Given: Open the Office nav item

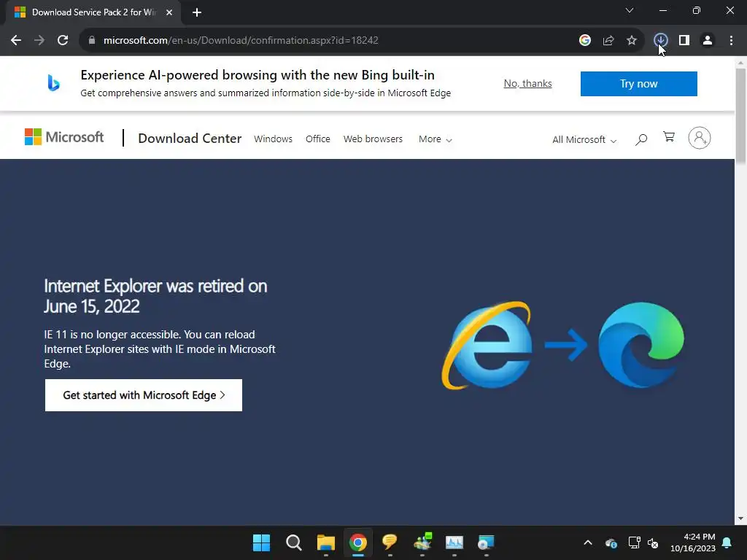Looking at the screenshot, I should tap(318, 139).
